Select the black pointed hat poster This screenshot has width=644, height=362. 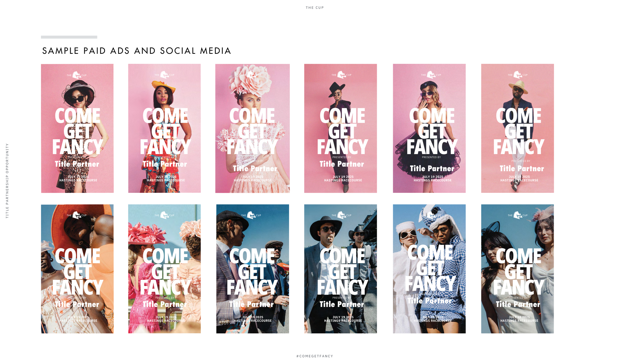click(340, 128)
